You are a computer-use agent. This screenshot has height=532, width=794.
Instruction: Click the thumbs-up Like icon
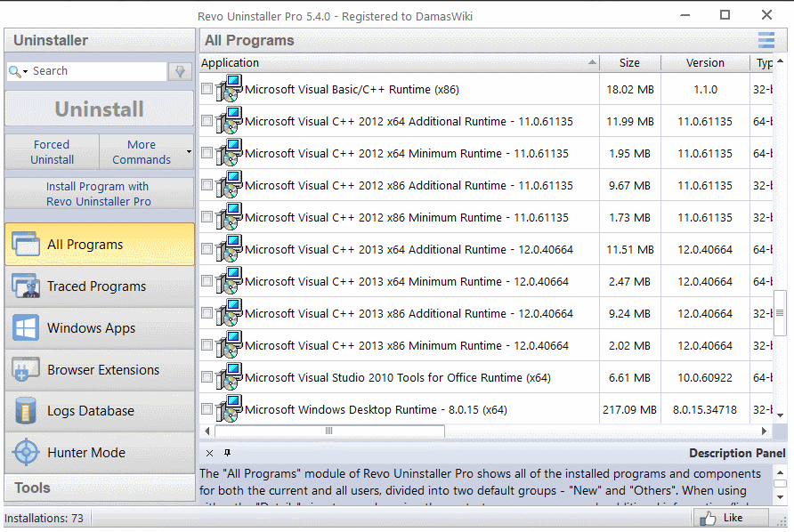click(708, 518)
